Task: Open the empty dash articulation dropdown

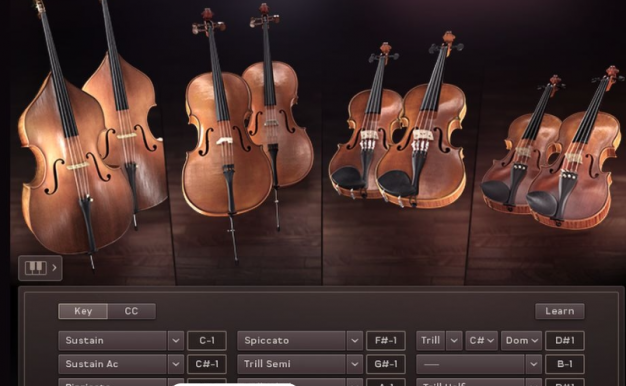Action: [470, 364]
